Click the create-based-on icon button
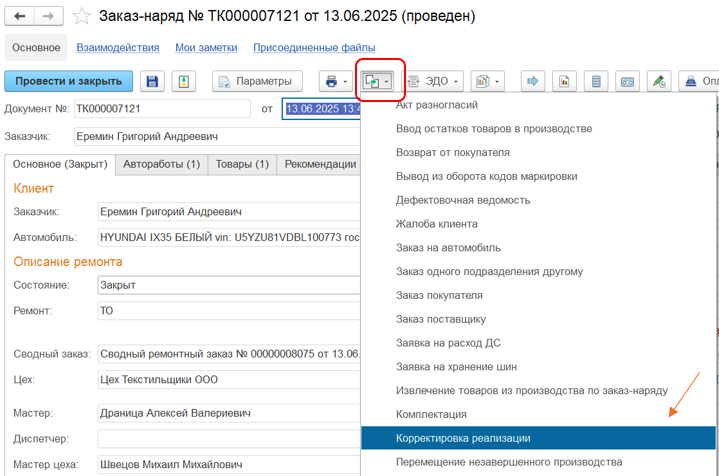This screenshot has height=476, width=719. click(377, 81)
